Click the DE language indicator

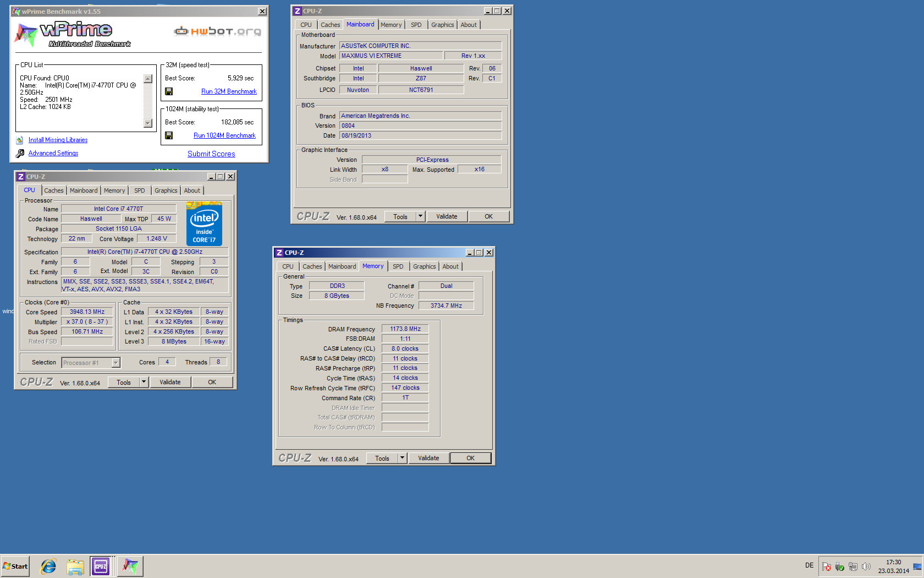pos(809,565)
